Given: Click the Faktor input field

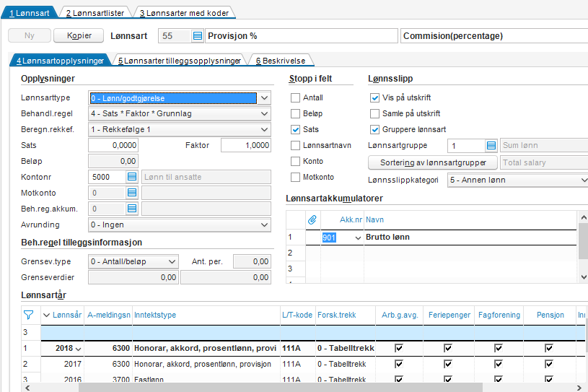Looking at the screenshot, I should click(x=246, y=145).
